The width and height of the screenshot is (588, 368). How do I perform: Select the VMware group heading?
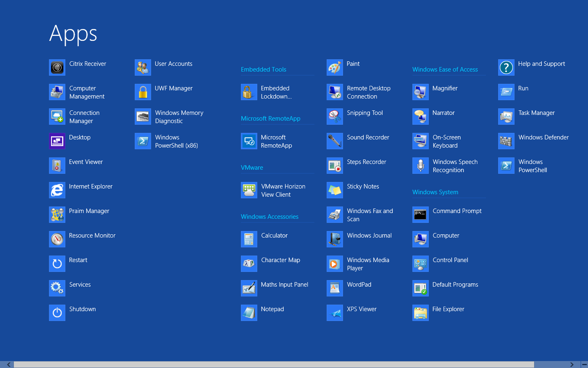click(252, 168)
